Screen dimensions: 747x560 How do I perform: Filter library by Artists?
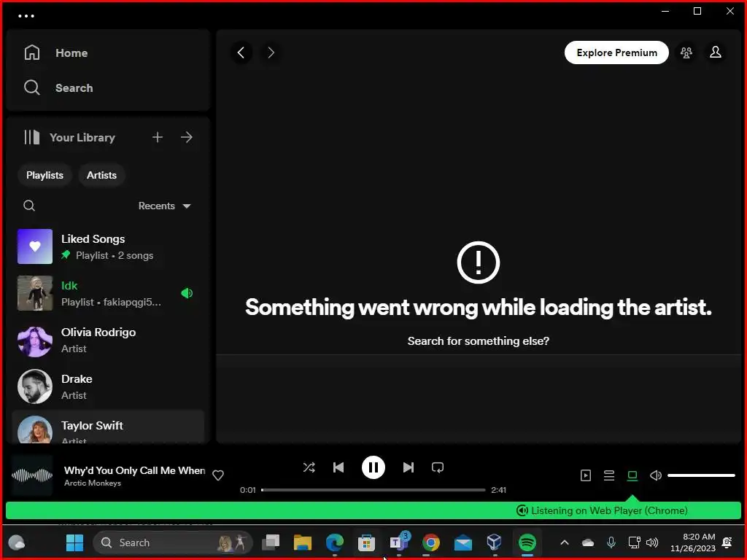pyautogui.click(x=101, y=175)
